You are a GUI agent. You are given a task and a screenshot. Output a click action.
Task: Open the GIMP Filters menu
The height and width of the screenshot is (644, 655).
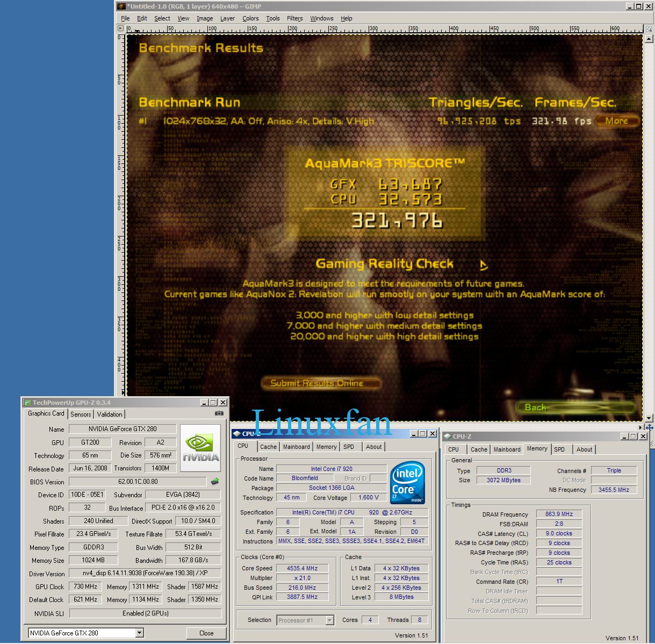tap(294, 18)
